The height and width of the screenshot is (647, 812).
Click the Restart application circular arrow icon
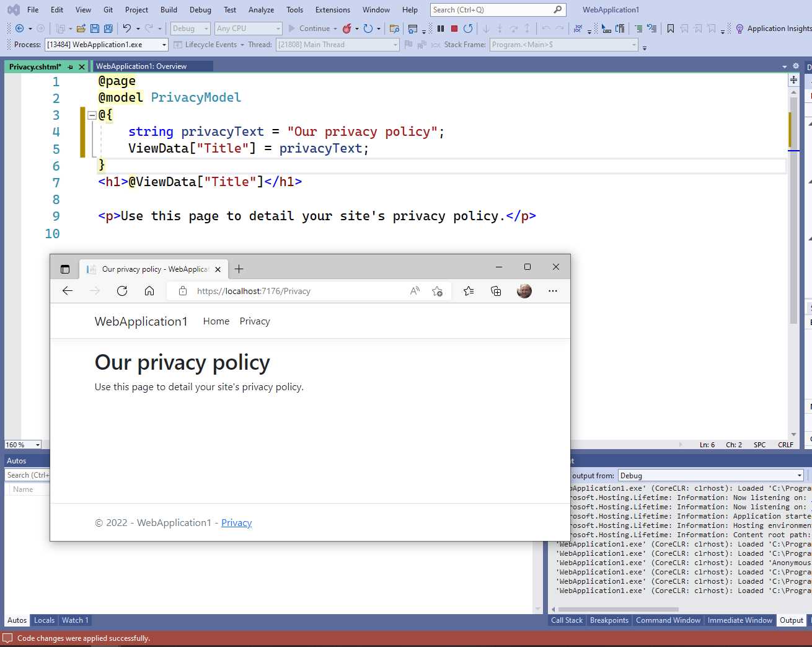[368, 29]
